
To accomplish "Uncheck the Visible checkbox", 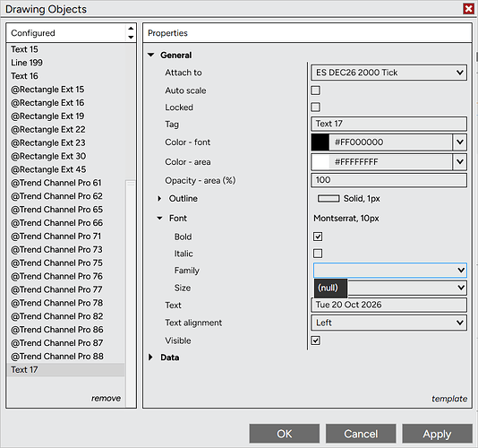I will [315, 340].
